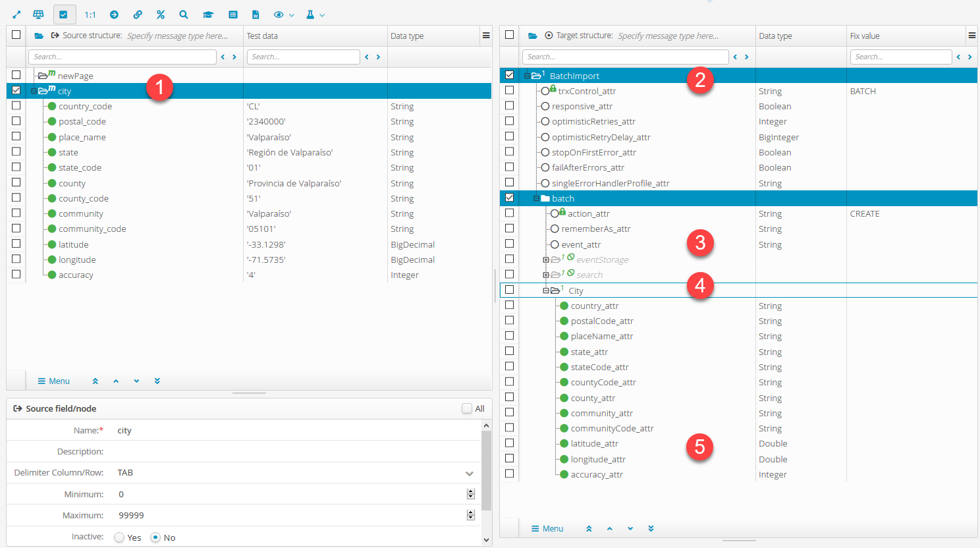The width and height of the screenshot is (980, 548).
Task: Move source node to bottom with double-down arrow
Action: (x=157, y=381)
